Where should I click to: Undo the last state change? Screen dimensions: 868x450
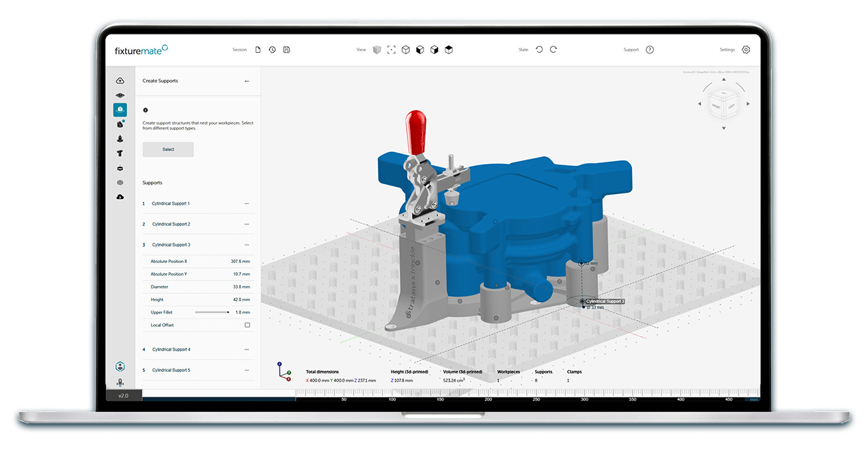tap(539, 50)
